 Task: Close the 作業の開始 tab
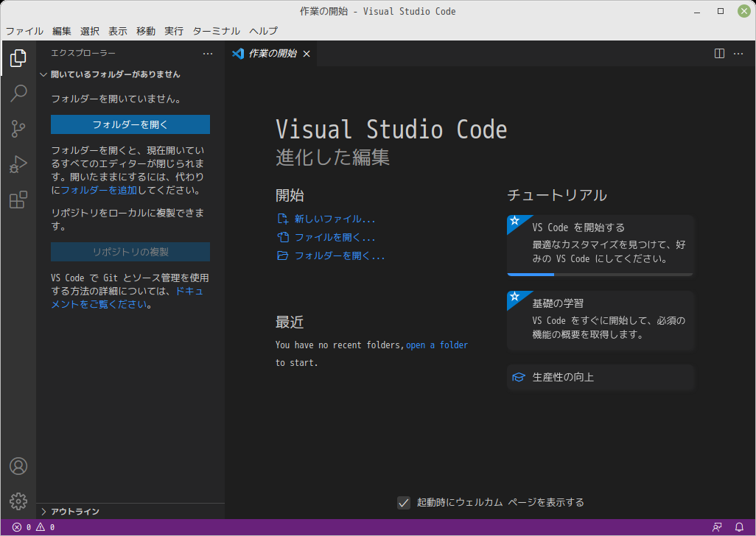point(307,54)
